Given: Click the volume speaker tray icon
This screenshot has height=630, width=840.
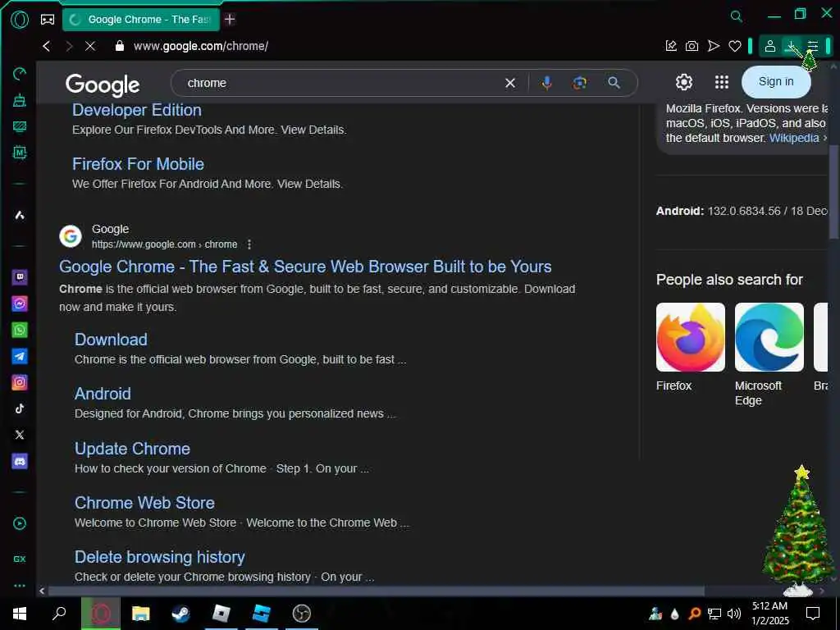Looking at the screenshot, I should point(734,614).
